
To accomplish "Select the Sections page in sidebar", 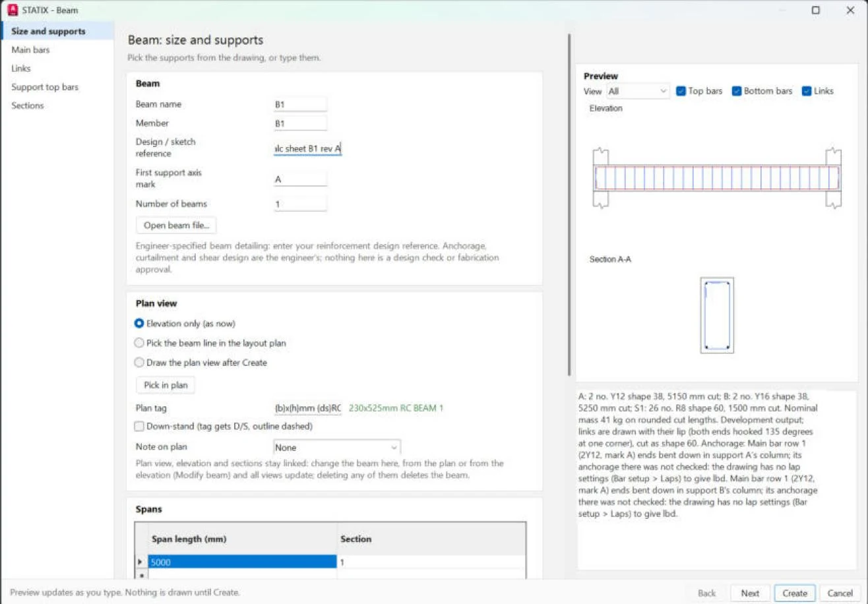I will [x=57, y=106].
